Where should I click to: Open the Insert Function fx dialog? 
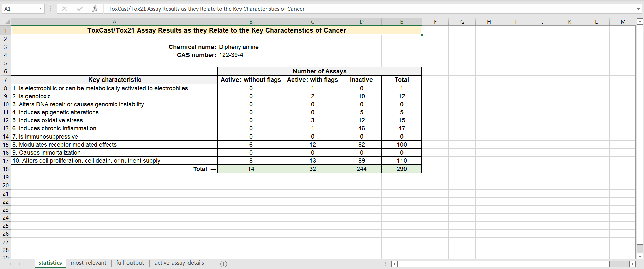tap(95, 9)
